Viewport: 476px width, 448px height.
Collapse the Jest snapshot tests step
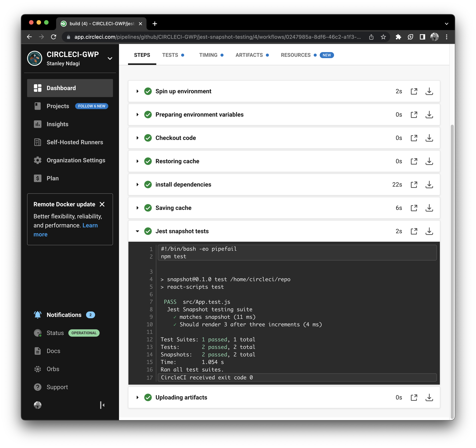point(138,231)
